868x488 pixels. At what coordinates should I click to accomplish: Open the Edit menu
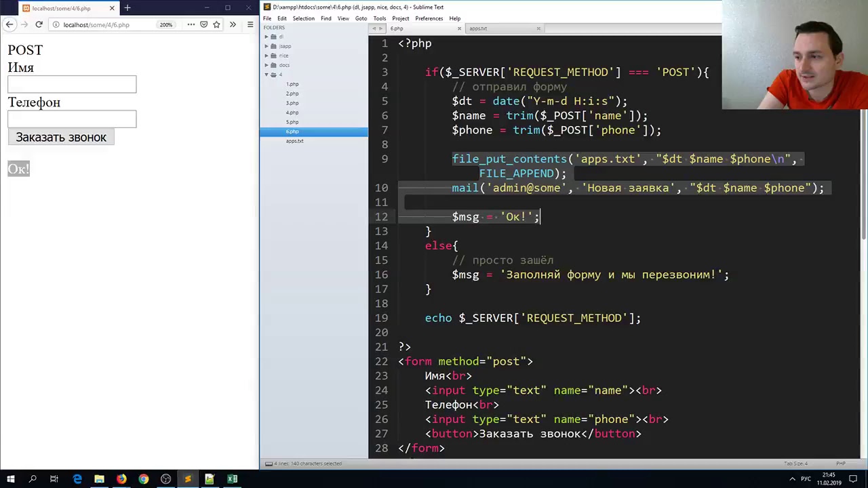pyautogui.click(x=281, y=18)
